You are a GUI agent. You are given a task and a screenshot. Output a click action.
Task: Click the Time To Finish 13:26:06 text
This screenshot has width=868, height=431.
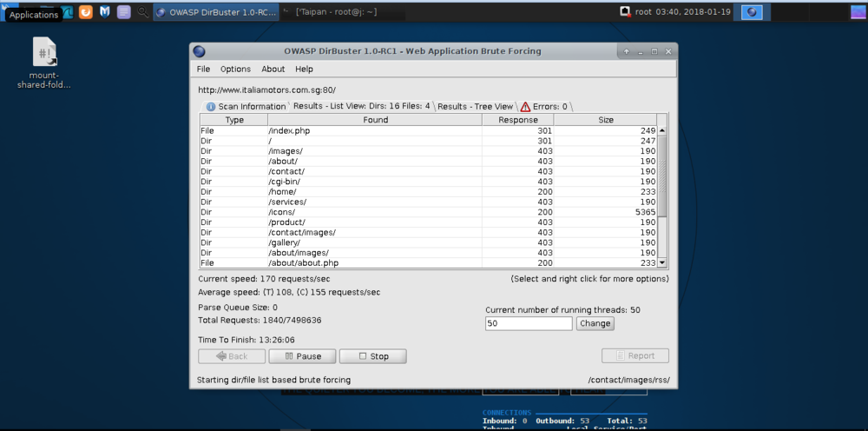coord(247,340)
